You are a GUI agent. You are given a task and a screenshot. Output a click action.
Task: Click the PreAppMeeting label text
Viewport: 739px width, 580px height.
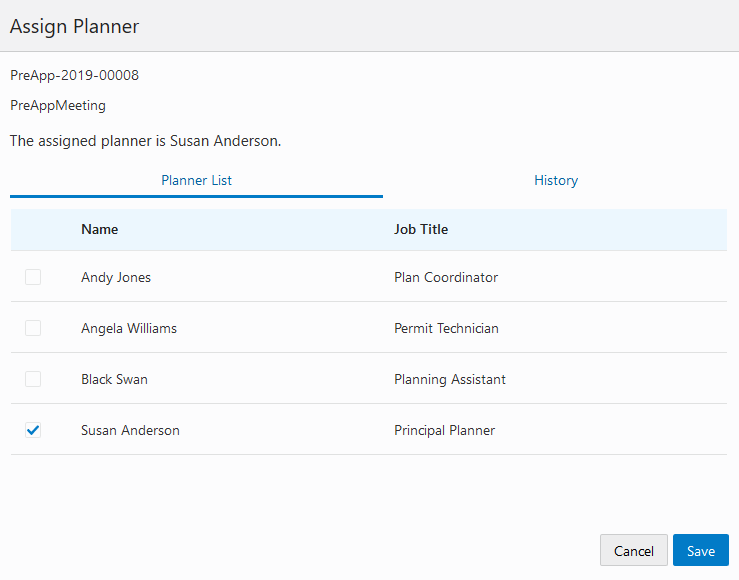[x=58, y=105]
